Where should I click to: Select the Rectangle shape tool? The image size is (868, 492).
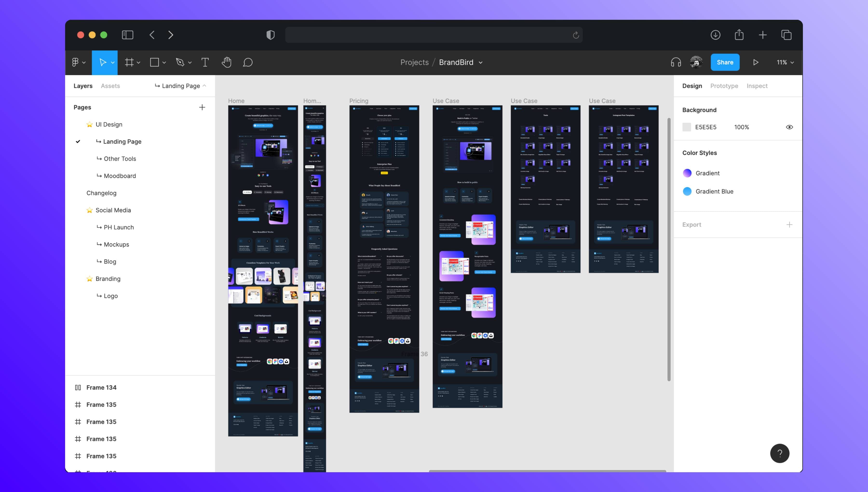(x=155, y=62)
